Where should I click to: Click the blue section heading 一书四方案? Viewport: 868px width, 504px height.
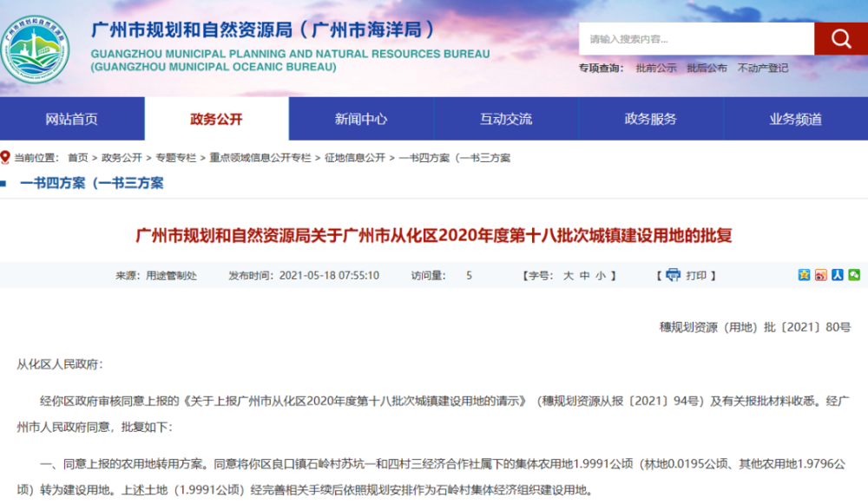[x=91, y=183]
